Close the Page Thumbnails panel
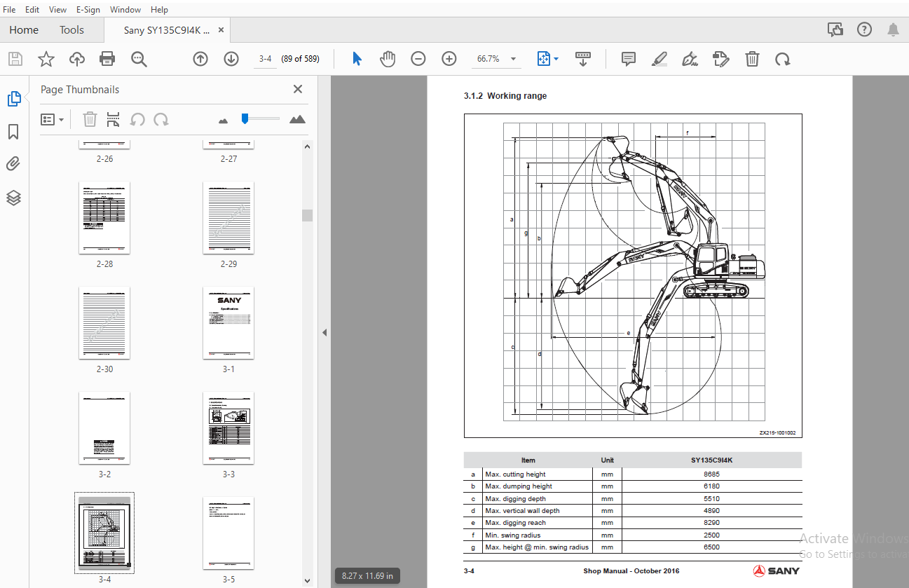Image resolution: width=909 pixels, height=588 pixels. click(x=298, y=89)
